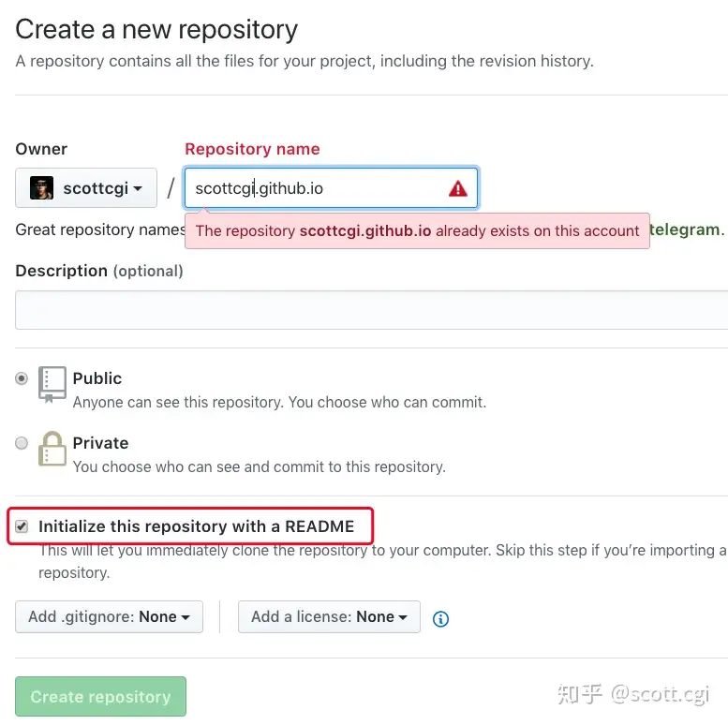Image resolution: width=728 pixels, height=725 pixels.
Task: Click the red warning triangle icon
Action: 457,188
